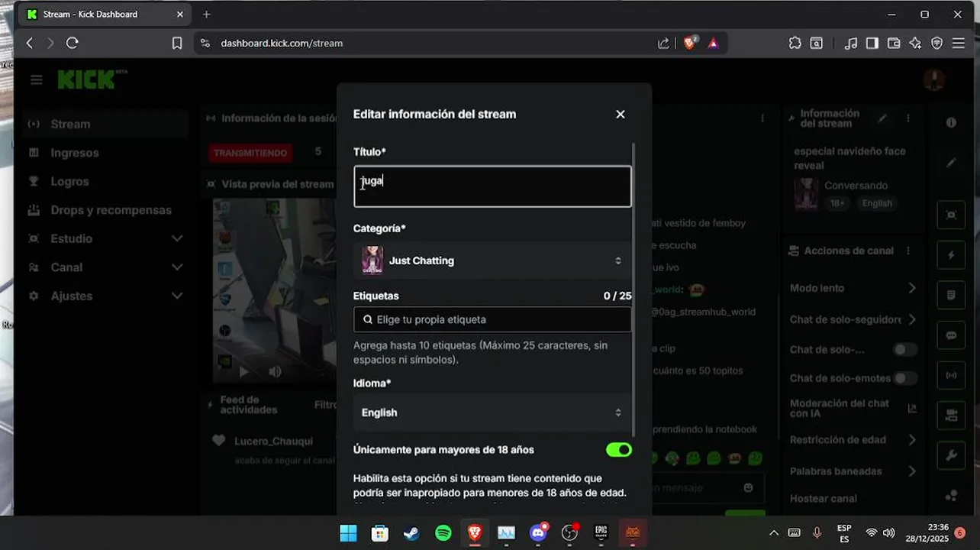The width and height of the screenshot is (980, 550).
Task: Toggle Únicamente para mayores de 18 años
Action: tap(619, 450)
